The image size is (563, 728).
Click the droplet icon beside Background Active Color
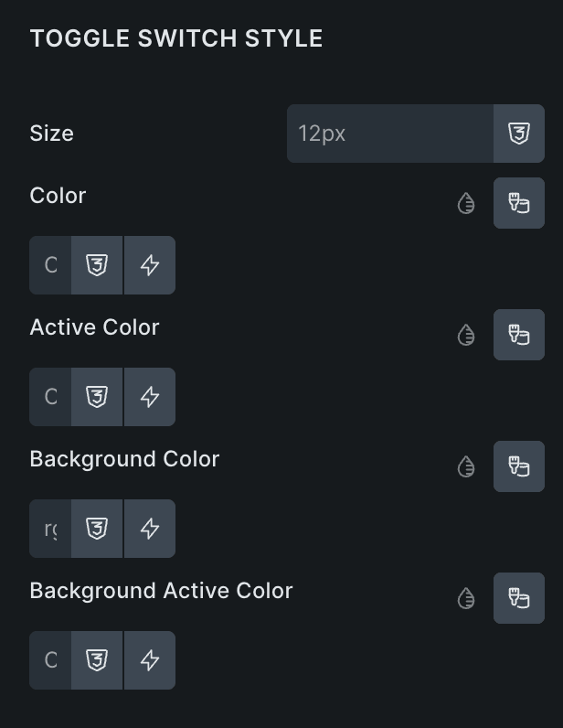(466, 599)
